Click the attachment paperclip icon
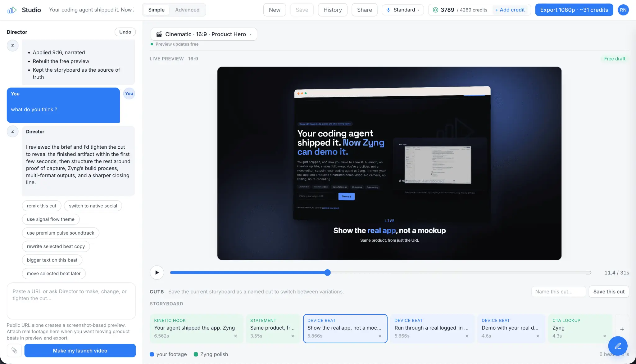This screenshot has height=364, width=636. pyautogui.click(x=14, y=350)
